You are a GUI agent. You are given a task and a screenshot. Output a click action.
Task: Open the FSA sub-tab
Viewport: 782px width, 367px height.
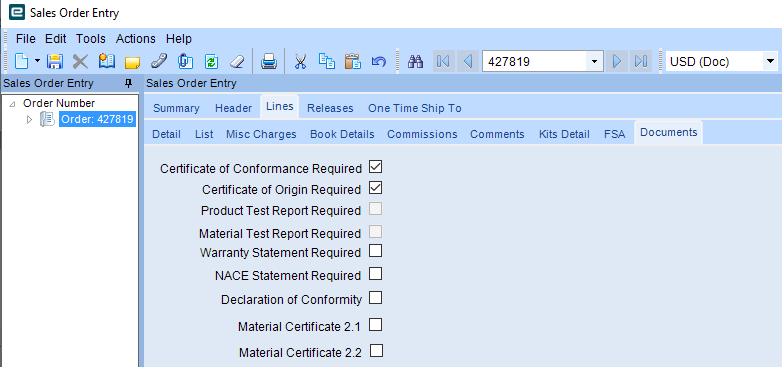(x=614, y=134)
